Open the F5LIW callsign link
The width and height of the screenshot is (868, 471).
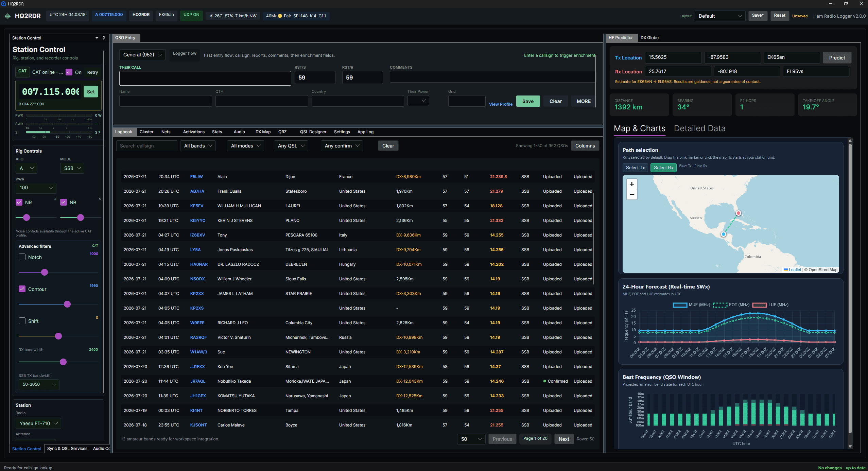[196, 177]
